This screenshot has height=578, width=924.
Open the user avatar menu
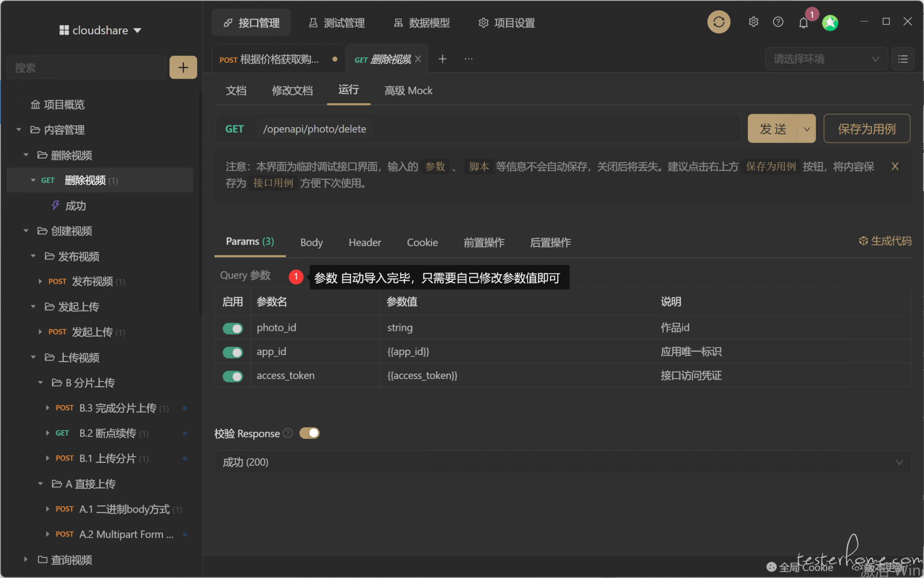pyautogui.click(x=830, y=23)
